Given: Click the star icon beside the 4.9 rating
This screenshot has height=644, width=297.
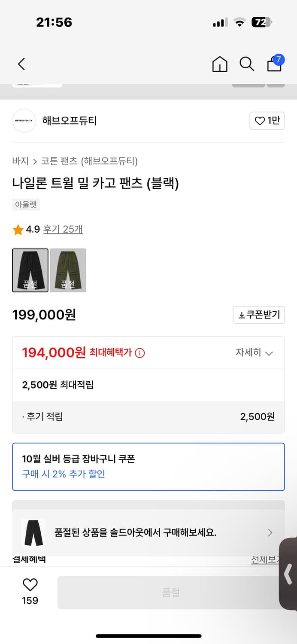Looking at the screenshot, I should tap(18, 229).
